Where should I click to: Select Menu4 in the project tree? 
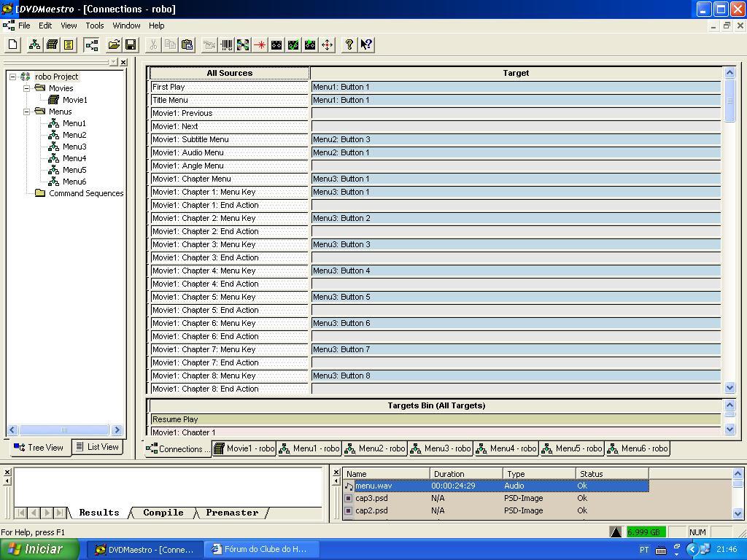click(74, 158)
